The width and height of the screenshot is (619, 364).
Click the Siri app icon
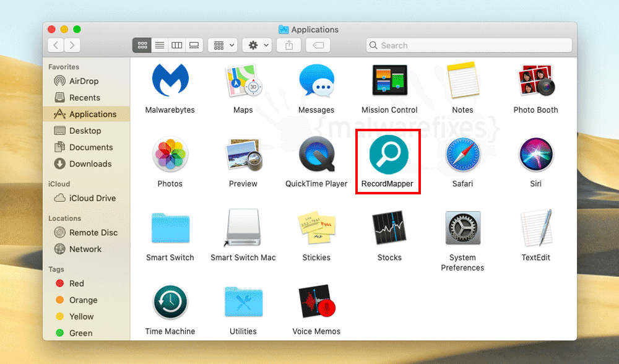coord(535,154)
